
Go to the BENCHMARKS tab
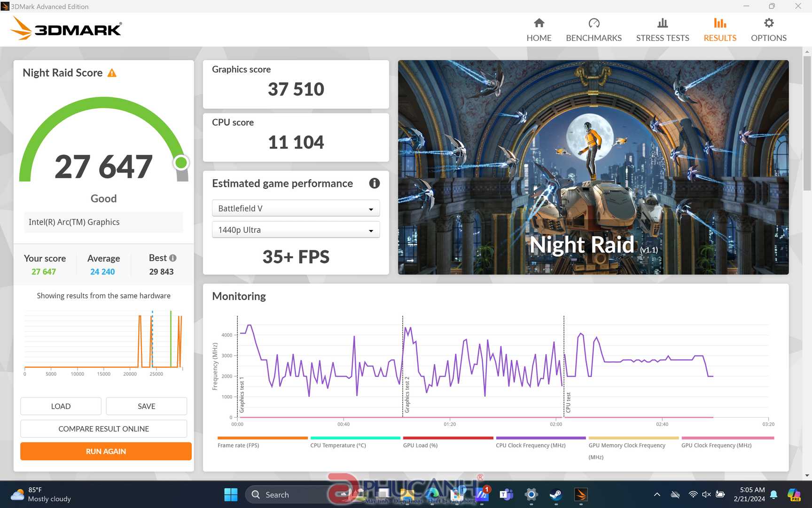coord(593,30)
